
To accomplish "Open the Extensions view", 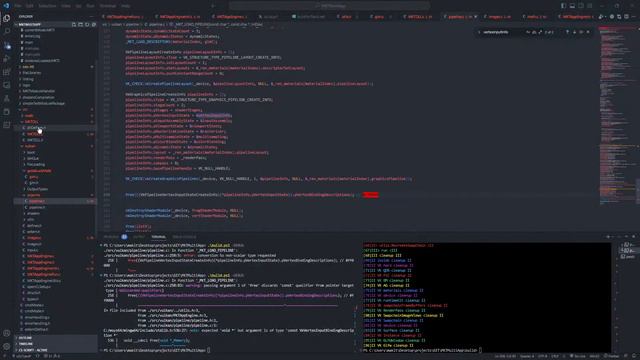I will pos(7,72).
